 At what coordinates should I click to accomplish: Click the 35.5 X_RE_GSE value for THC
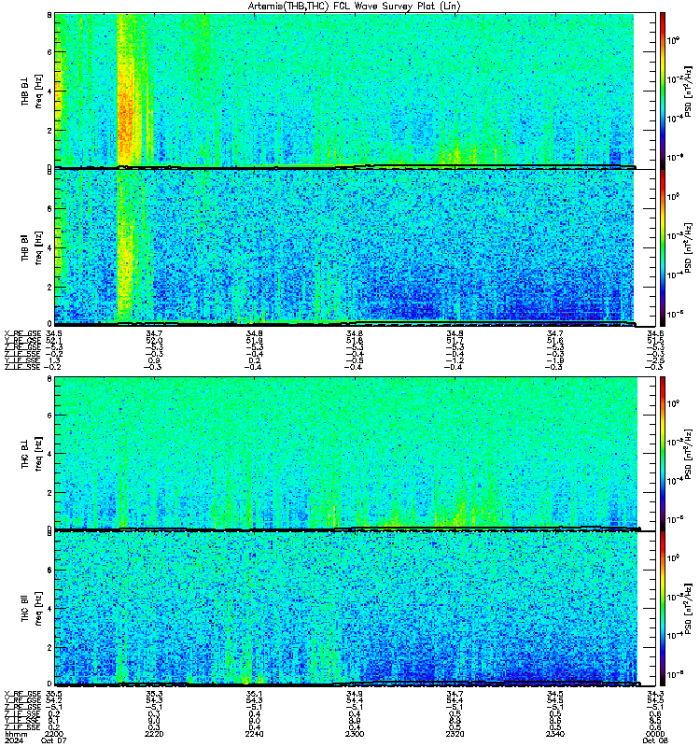[x=53, y=694]
